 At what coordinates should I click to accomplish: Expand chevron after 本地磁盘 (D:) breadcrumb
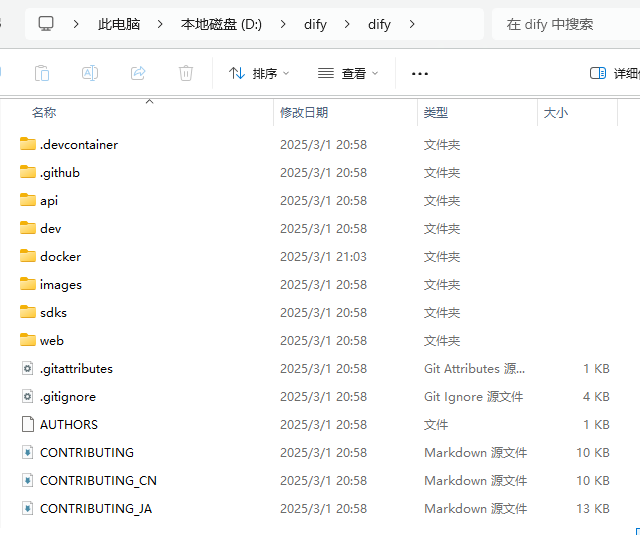[x=283, y=24]
